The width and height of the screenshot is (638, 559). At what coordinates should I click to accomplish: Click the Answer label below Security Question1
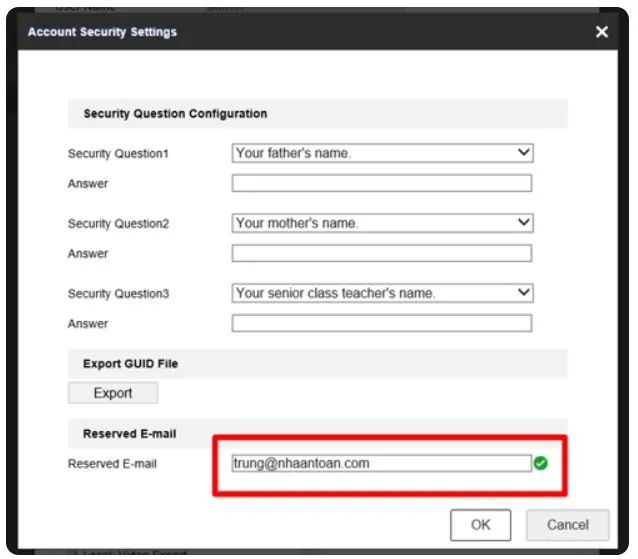(x=88, y=184)
